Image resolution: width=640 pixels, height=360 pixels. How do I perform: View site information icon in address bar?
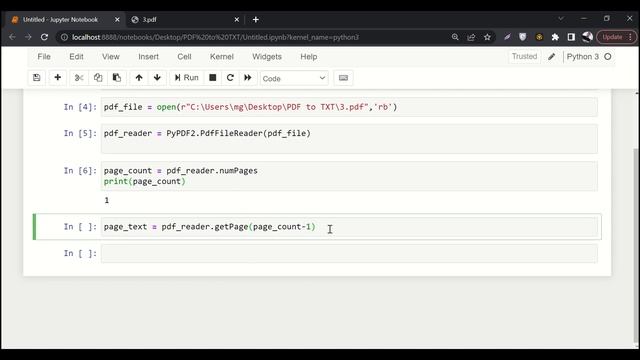click(x=64, y=37)
